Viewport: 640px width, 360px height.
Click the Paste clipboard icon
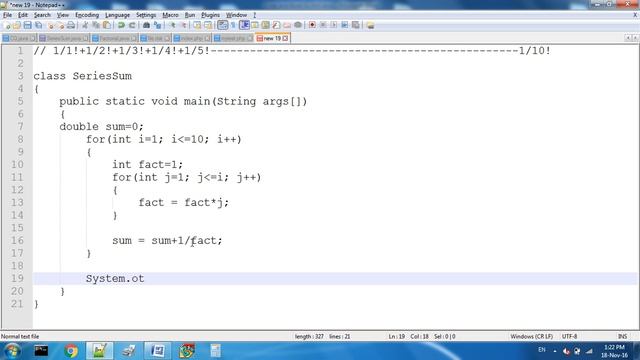(107, 25)
